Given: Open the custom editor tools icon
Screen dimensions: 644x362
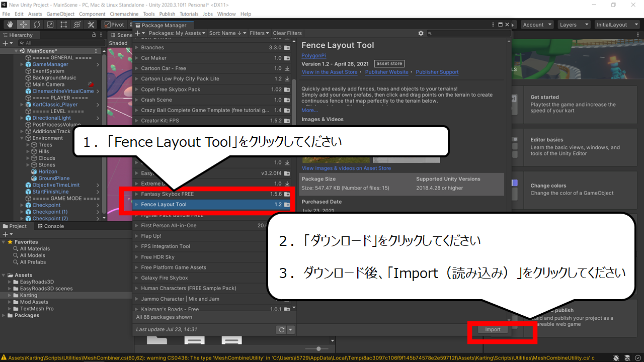Looking at the screenshot, I should 91,25.
